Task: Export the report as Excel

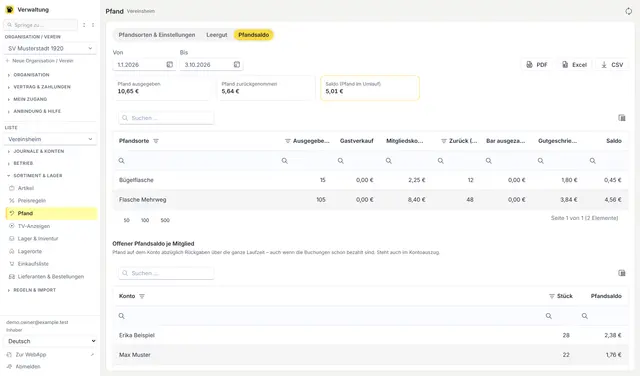Action: (574, 65)
